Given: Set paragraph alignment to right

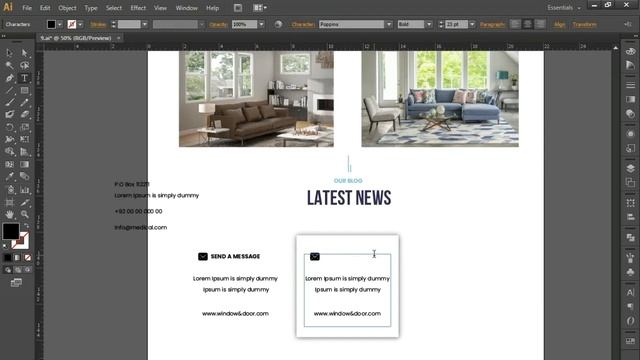Looking at the screenshot, I should tap(540, 24).
